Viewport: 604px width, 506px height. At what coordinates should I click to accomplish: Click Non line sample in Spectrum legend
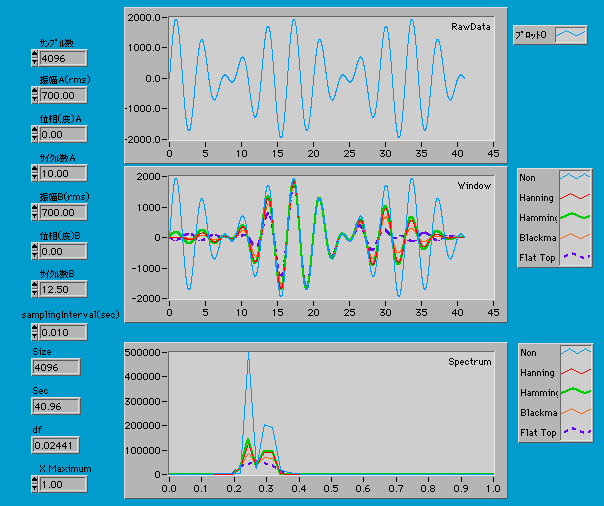(576, 352)
